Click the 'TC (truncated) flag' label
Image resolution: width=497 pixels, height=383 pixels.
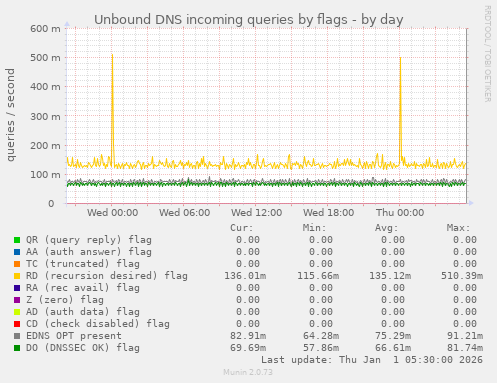[83, 264]
